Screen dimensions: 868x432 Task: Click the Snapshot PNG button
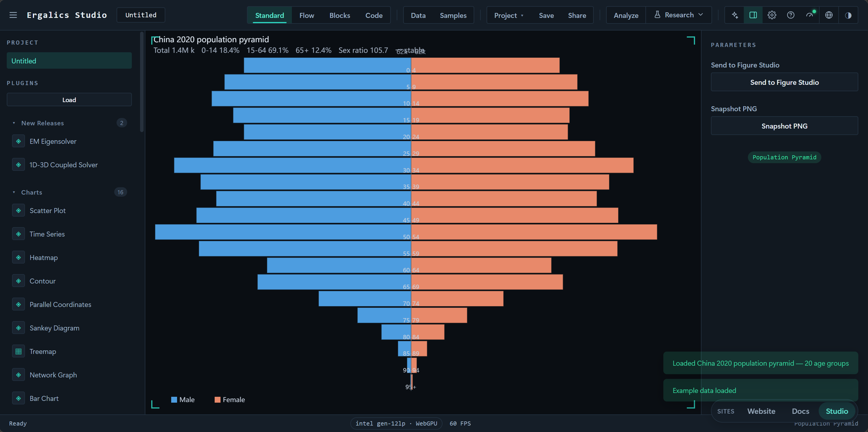pyautogui.click(x=784, y=126)
